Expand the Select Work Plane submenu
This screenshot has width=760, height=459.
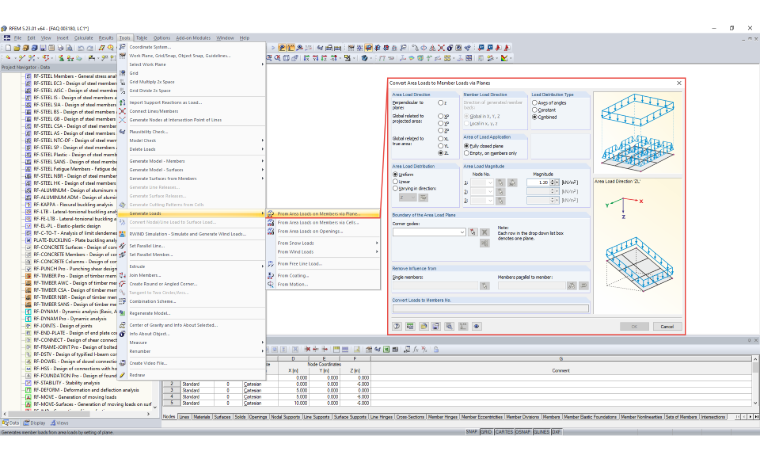263,64
